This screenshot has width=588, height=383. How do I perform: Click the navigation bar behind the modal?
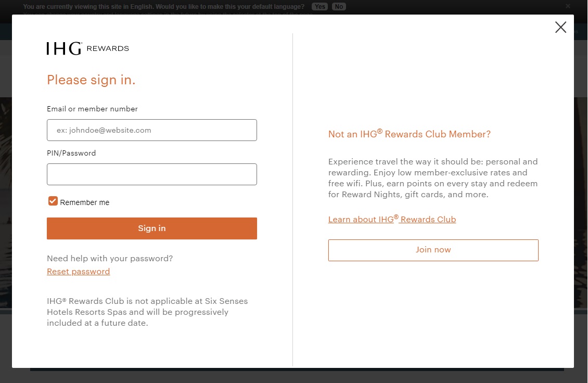coord(580,31)
